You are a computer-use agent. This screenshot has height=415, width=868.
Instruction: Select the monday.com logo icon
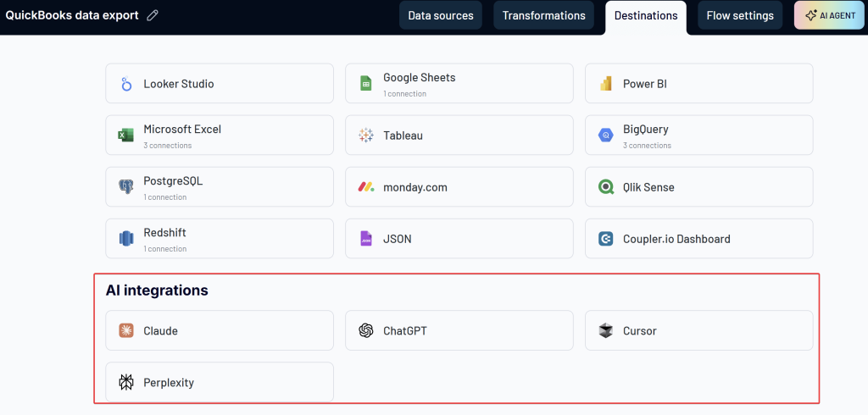pos(366,187)
